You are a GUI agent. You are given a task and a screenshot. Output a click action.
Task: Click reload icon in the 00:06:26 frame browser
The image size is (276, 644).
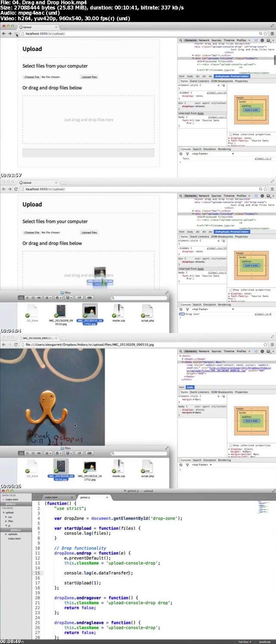click(x=16, y=344)
